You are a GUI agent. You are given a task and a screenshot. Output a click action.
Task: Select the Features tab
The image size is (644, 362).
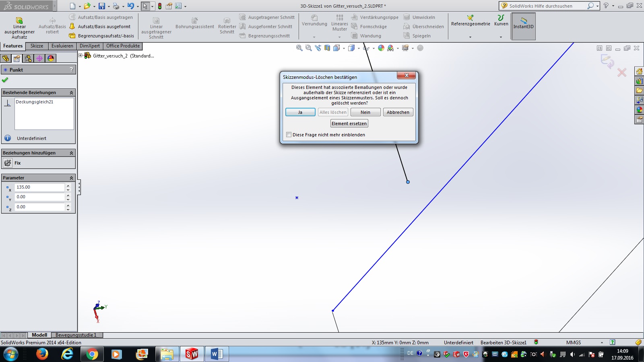(x=13, y=46)
